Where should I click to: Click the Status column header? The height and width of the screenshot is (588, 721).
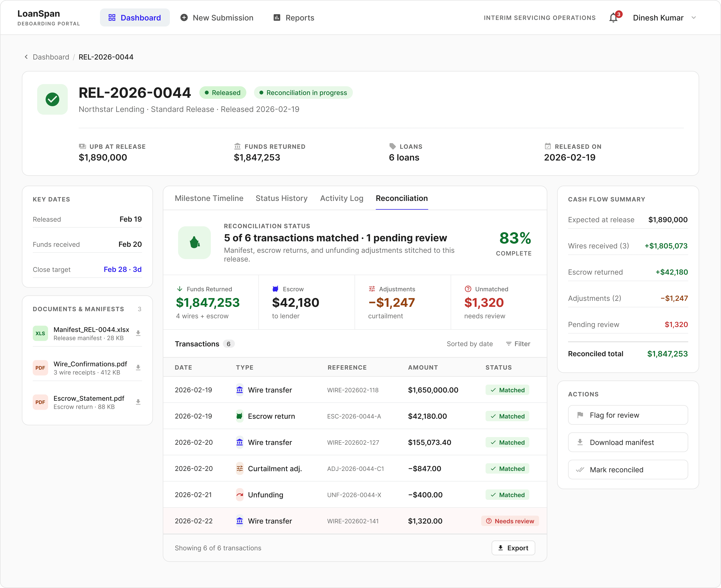click(498, 367)
